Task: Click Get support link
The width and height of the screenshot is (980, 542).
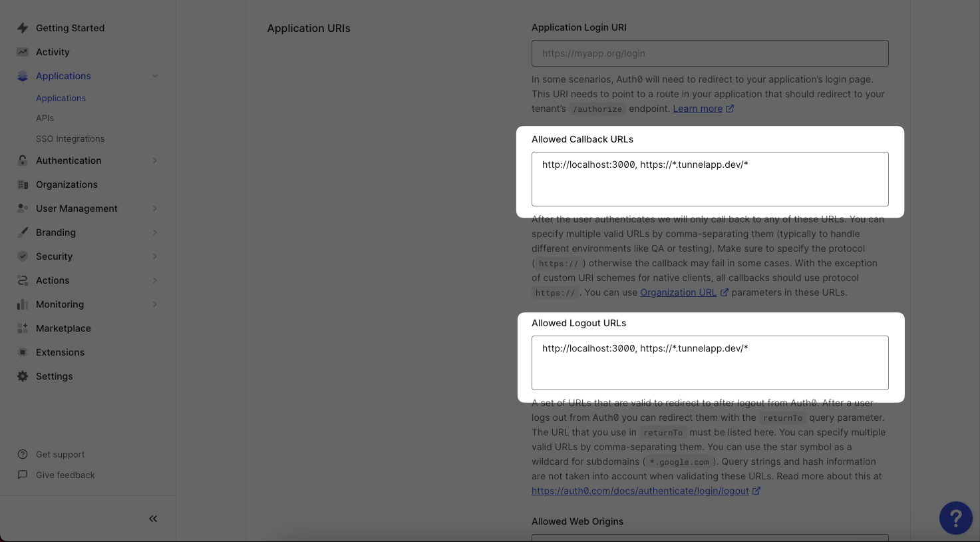Action: coord(60,454)
